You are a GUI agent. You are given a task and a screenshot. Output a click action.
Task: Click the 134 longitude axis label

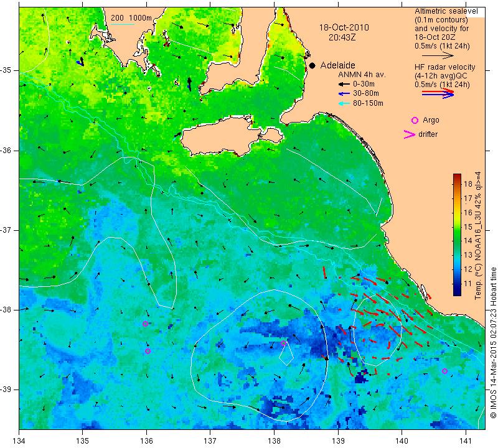19,441
